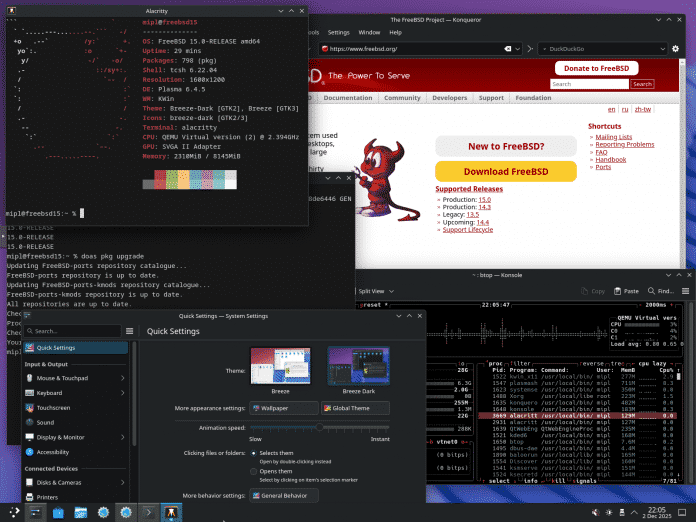Open the removable devices tray icon

(622, 513)
